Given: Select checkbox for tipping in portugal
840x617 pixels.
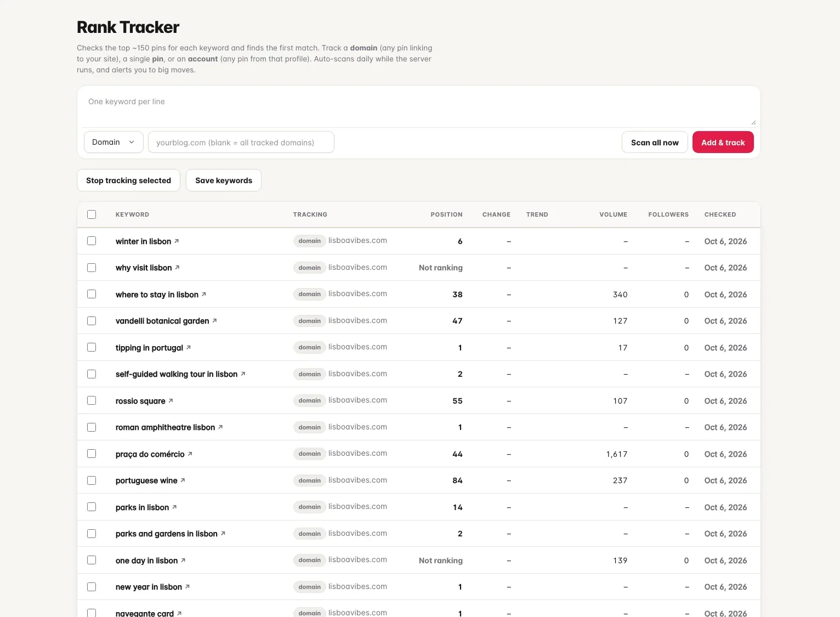Looking at the screenshot, I should [x=92, y=347].
